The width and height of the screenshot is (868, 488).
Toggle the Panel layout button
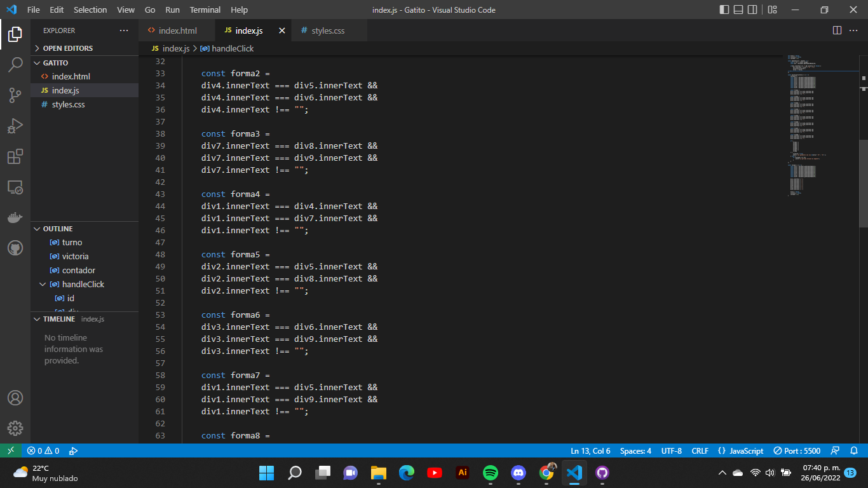[738, 10]
